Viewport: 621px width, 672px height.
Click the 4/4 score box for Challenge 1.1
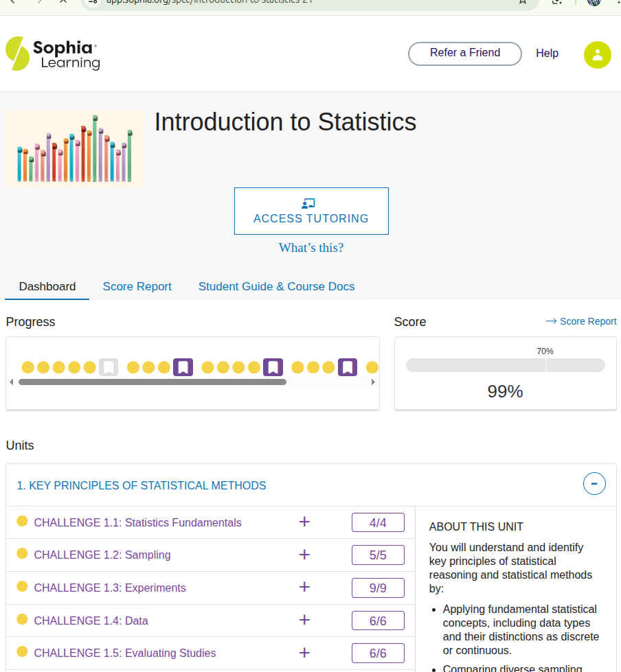pyautogui.click(x=378, y=522)
